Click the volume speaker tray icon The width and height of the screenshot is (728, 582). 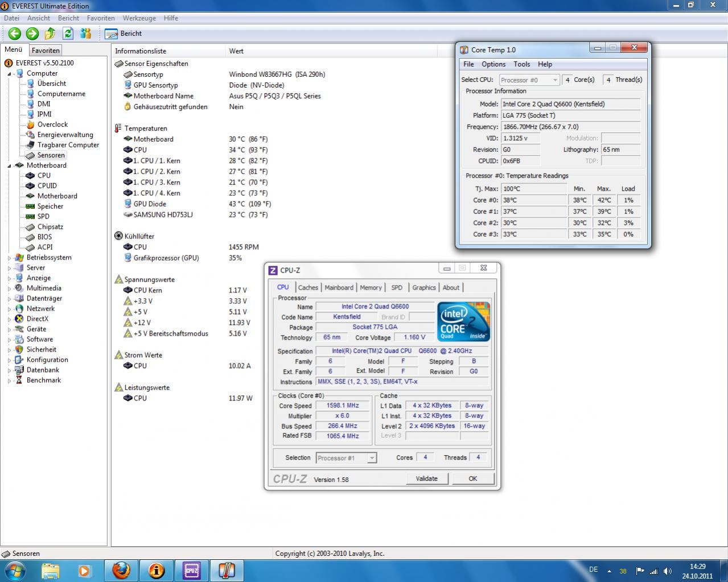(667, 571)
